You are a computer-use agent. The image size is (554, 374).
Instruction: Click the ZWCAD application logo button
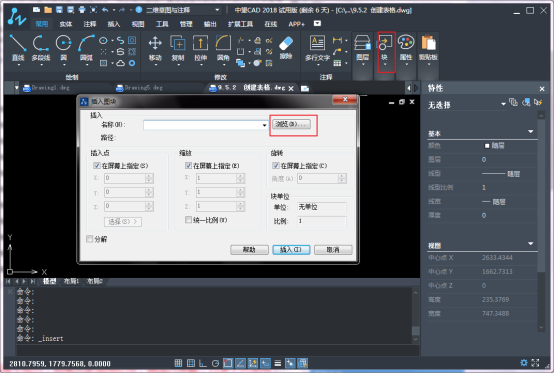16,16
